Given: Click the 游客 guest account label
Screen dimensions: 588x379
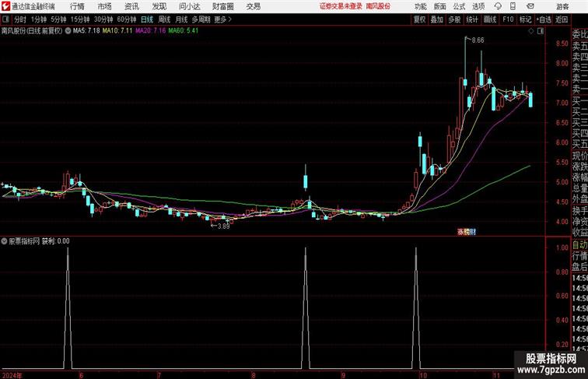Looking at the screenshot, I should 562,6.
